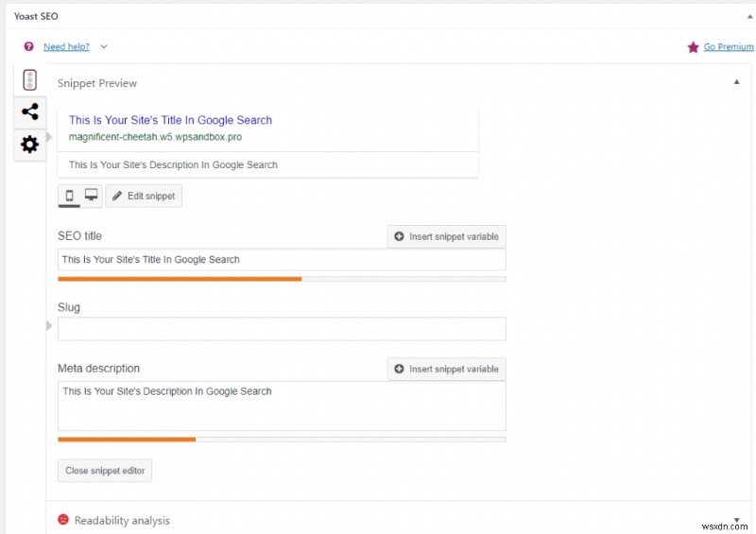The image size is (756, 534).
Task: Open the Yoast content optimization traffic-light tab
Action: click(x=29, y=80)
